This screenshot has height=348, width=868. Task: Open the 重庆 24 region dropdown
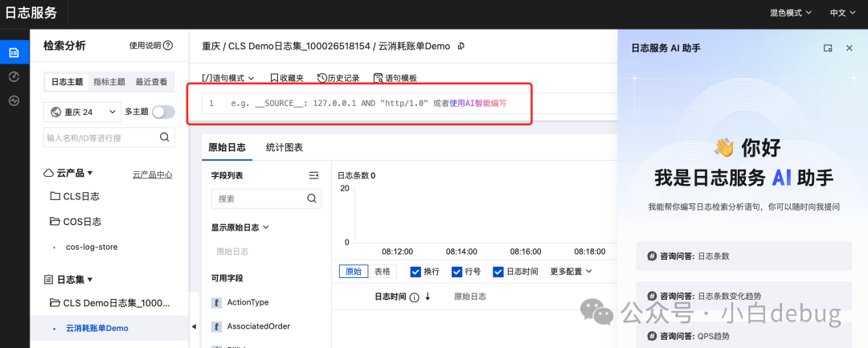82,112
